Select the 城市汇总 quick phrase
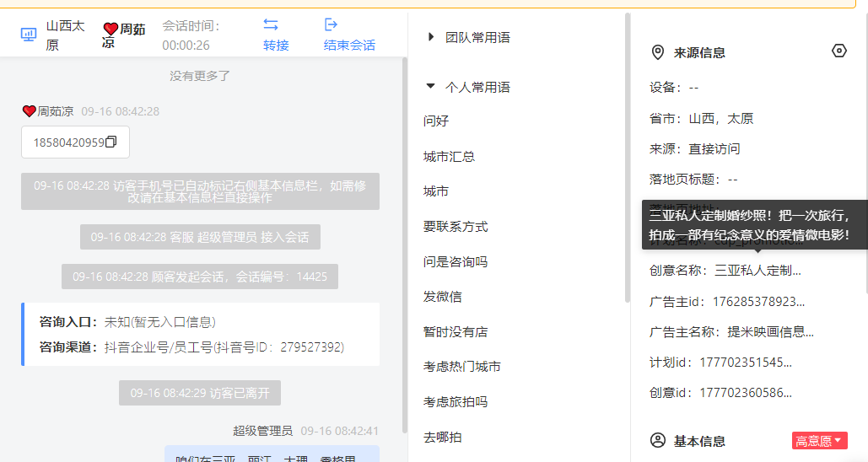 (x=449, y=157)
